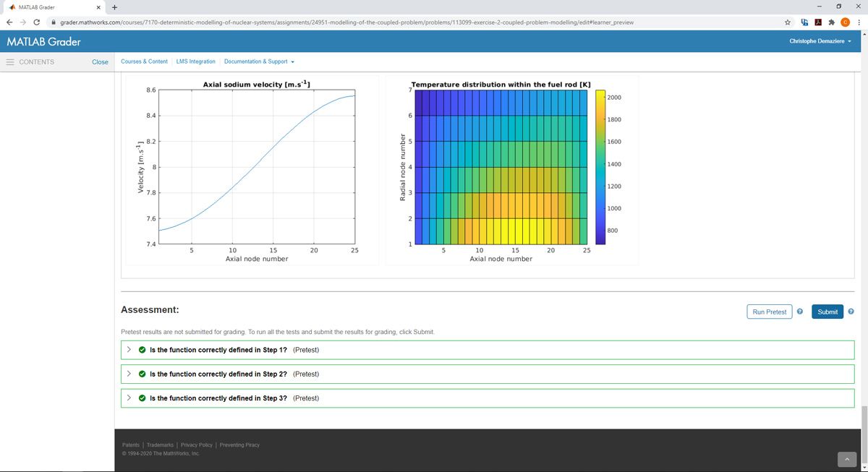This screenshot has height=472, width=868.
Task: Select the Courses & Content menu item
Action: pyautogui.click(x=144, y=61)
